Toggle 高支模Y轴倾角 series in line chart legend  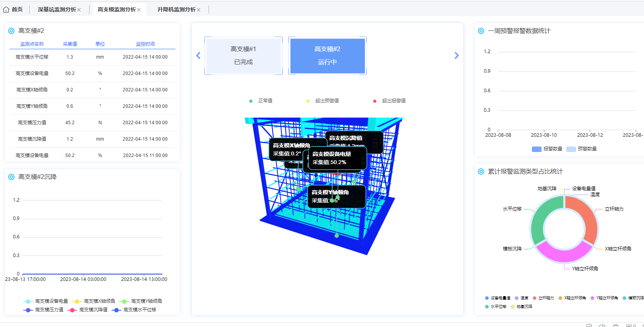point(141,301)
